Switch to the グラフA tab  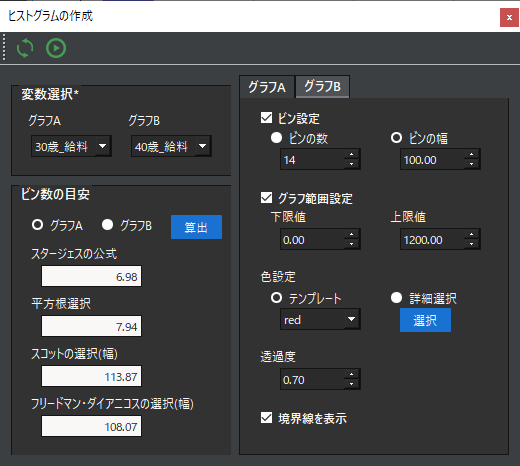[267, 87]
